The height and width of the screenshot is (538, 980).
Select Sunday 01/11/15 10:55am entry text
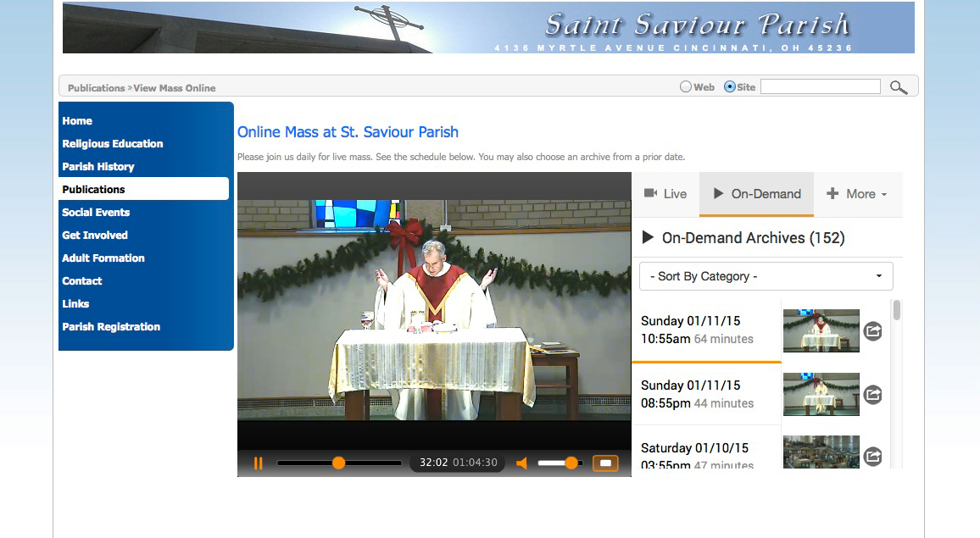697,330
